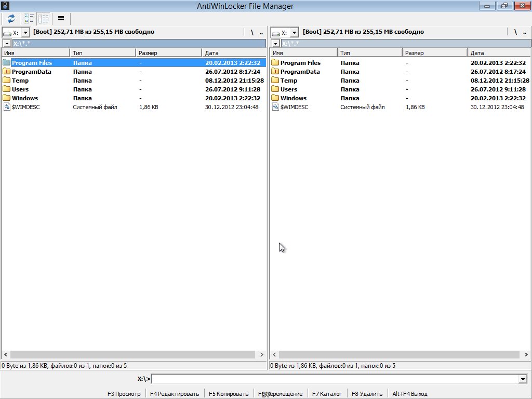Expand the command line history dropdown
Screen dimensions: 532x399
523,379
